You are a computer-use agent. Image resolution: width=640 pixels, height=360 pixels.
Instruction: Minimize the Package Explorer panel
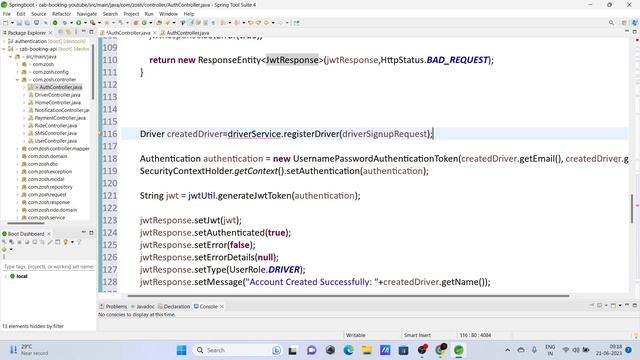[x=84, y=32]
